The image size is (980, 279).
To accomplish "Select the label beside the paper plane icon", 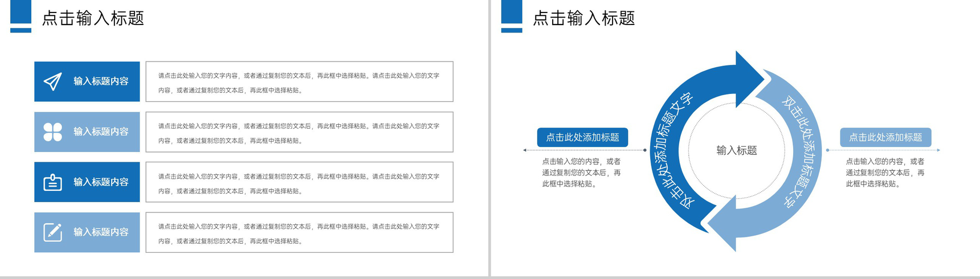I will tap(101, 81).
